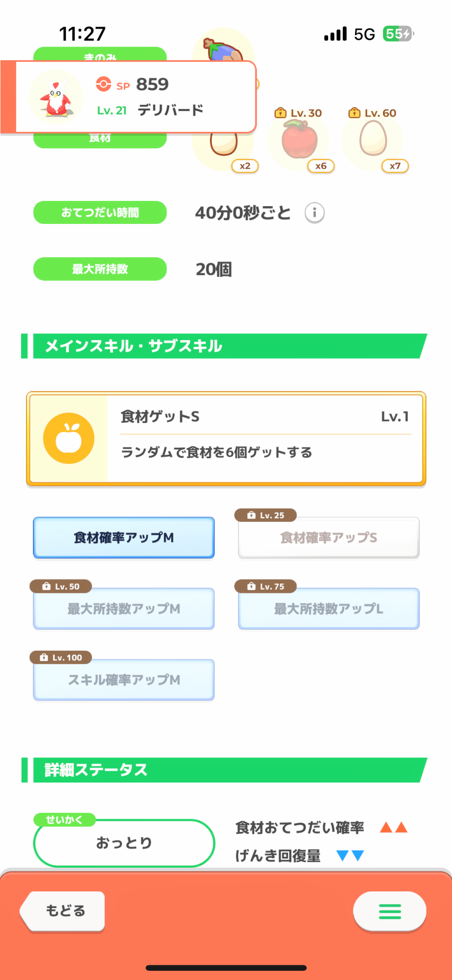Image resolution: width=452 pixels, height=980 pixels.
Task: Open the hamburger menu button
Action: (x=389, y=911)
